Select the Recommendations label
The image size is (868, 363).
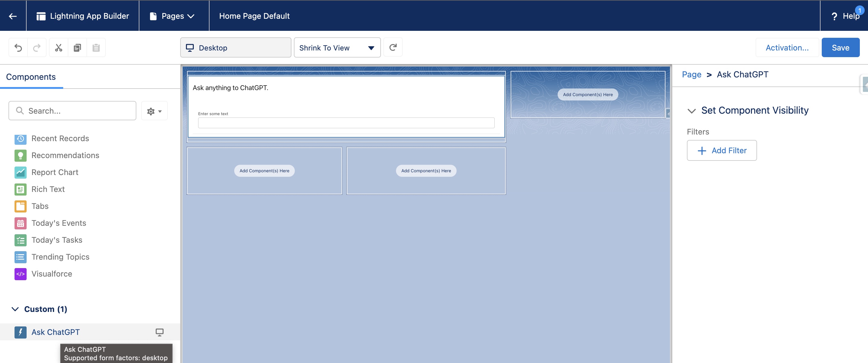click(65, 155)
